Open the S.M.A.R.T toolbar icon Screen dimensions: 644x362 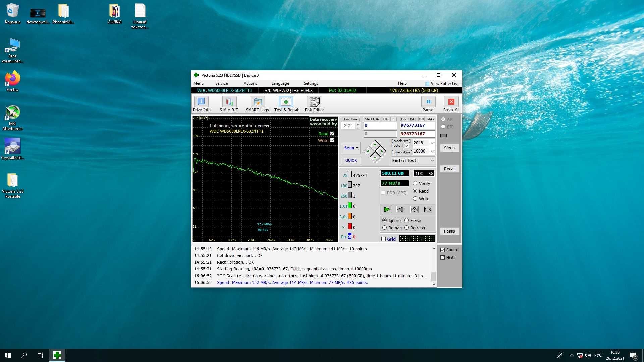tap(229, 102)
